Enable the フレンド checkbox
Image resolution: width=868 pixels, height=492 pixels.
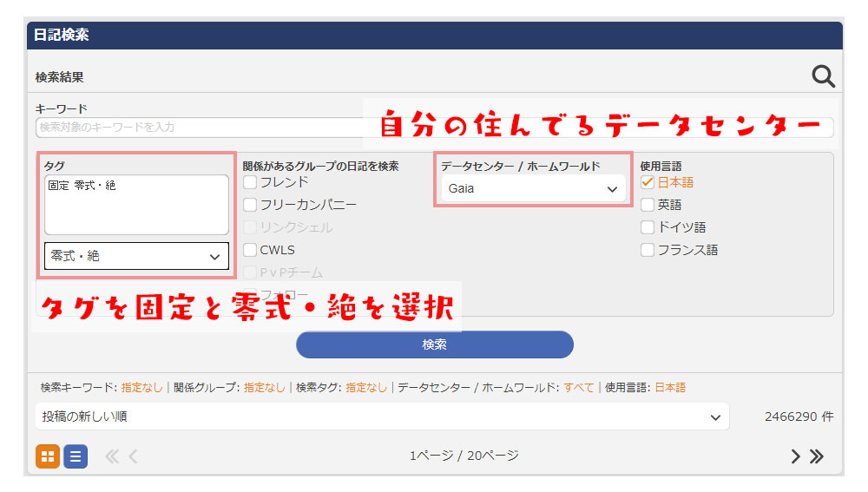pyautogui.click(x=251, y=182)
